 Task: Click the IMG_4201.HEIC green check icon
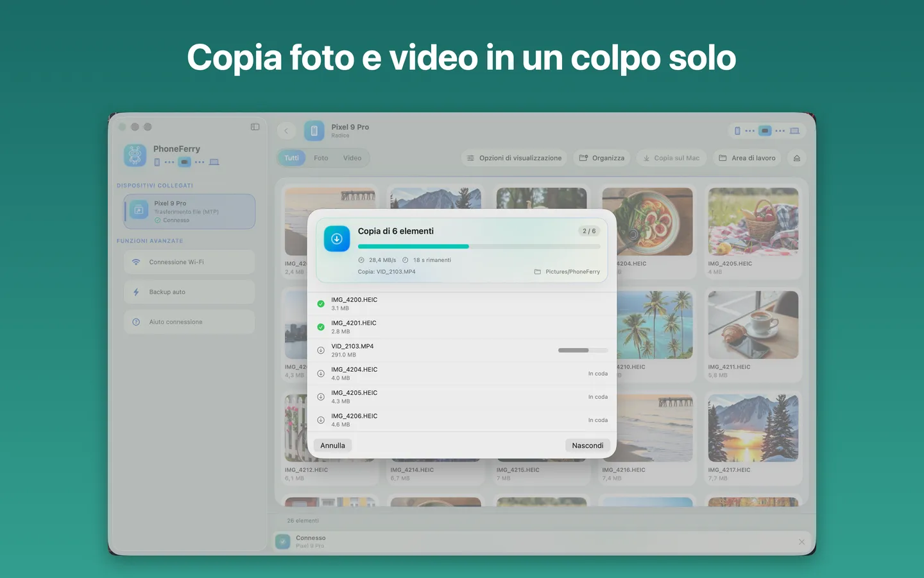click(x=321, y=327)
